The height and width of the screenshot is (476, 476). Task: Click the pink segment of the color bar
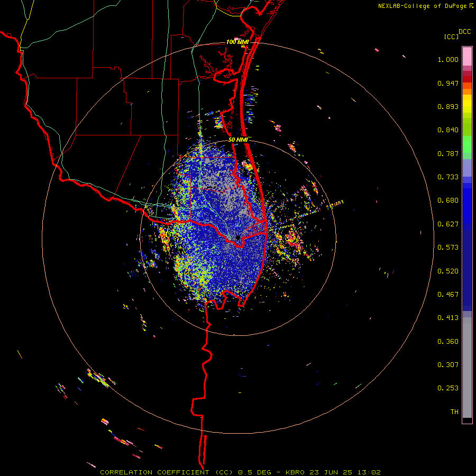(x=467, y=57)
